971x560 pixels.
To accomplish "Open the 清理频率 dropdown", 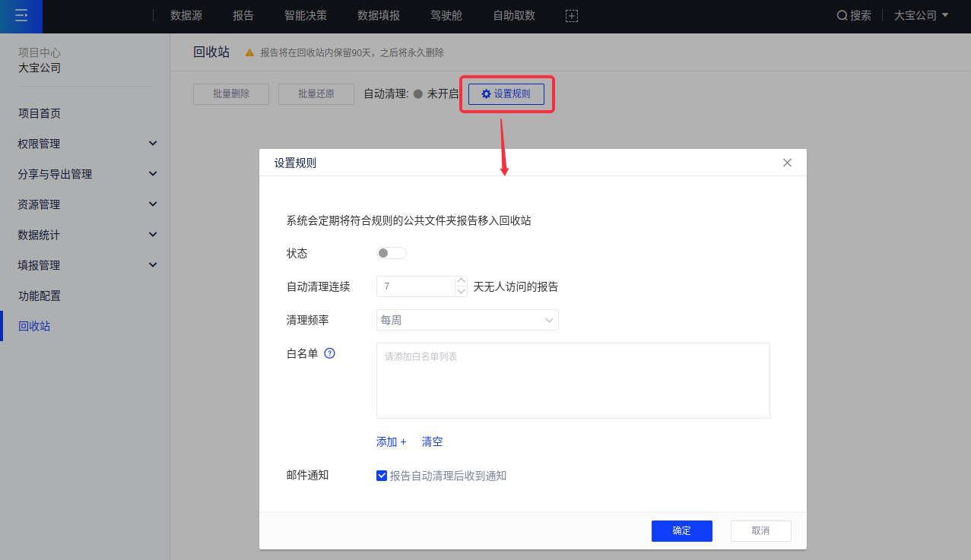I will (467, 320).
